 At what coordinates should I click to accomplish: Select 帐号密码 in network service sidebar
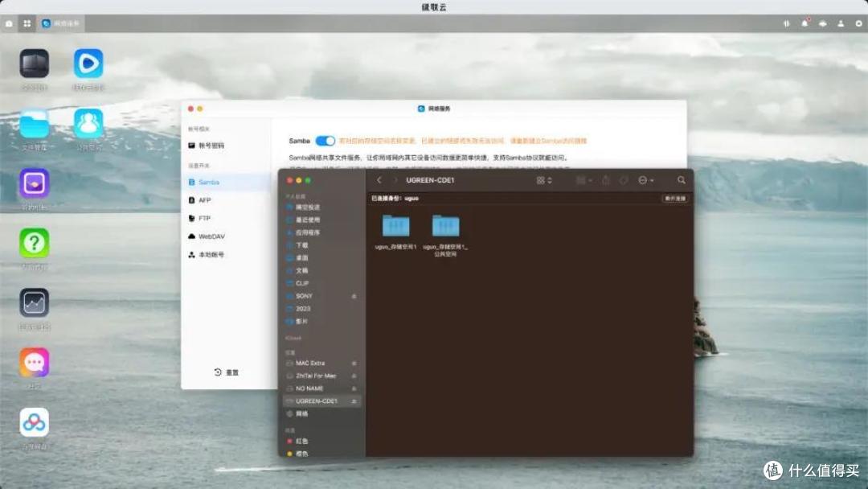(x=226, y=146)
